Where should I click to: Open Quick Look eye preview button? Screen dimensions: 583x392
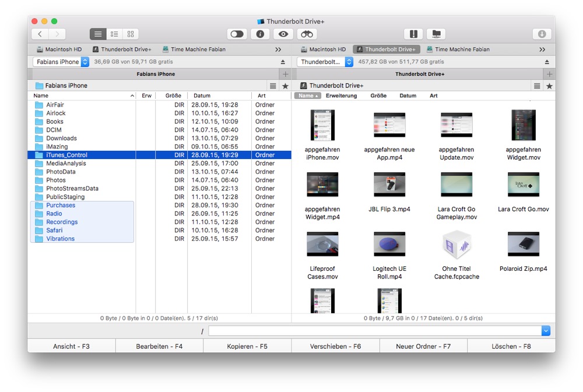click(x=283, y=34)
